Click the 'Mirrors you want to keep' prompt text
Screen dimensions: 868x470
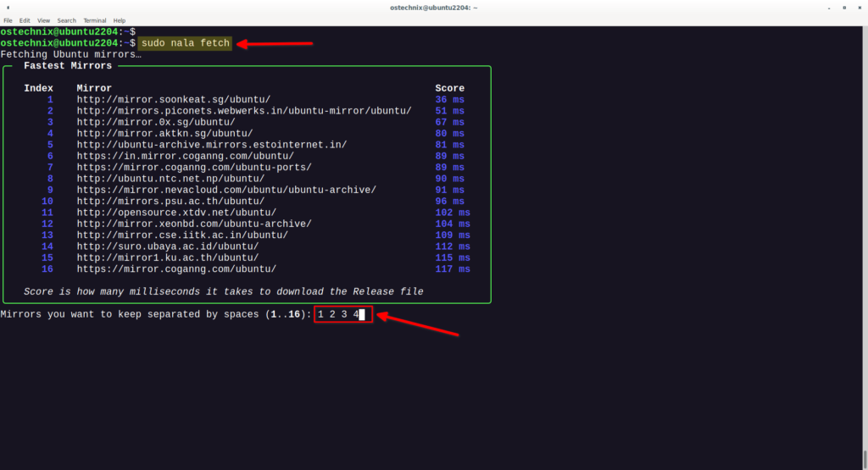coord(156,314)
